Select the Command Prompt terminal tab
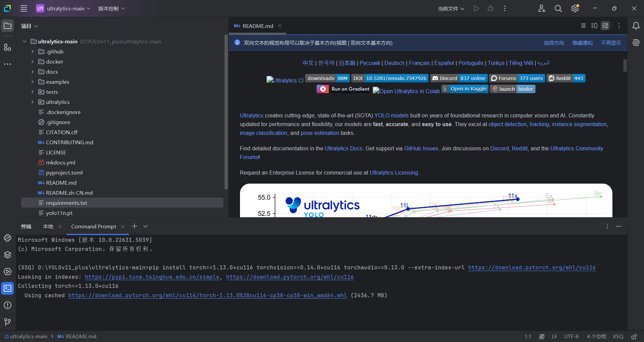Image resolution: width=644 pixels, height=342 pixels. pyautogui.click(x=94, y=226)
